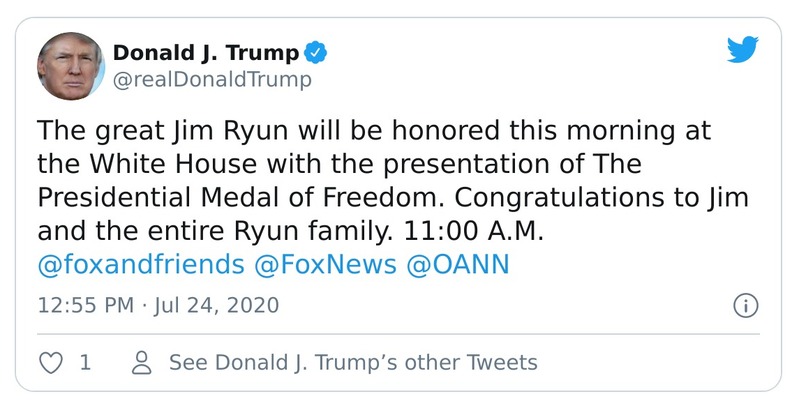Open the tweet info icon
Screen dimensions: 799x408
click(x=745, y=305)
